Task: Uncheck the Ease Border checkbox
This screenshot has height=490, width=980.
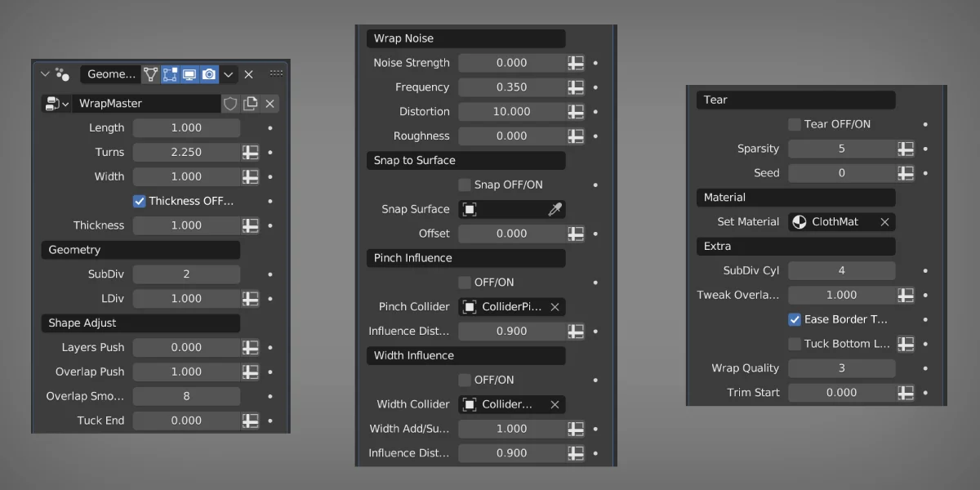Action: coord(794,319)
